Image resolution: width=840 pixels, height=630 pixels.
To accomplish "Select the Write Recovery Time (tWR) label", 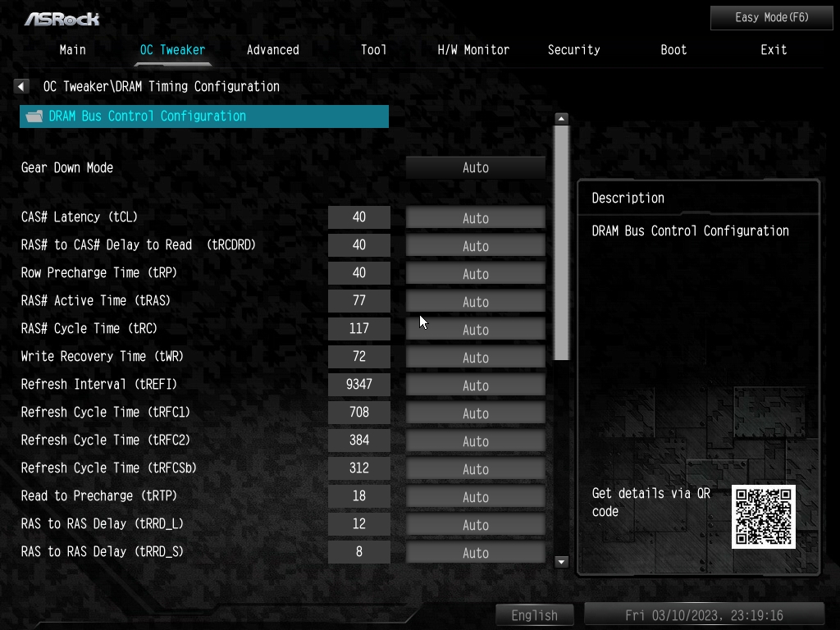I will pyautogui.click(x=103, y=356).
